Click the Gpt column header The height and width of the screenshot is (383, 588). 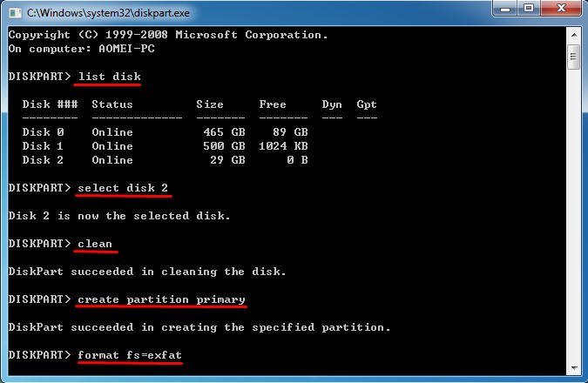click(x=367, y=104)
